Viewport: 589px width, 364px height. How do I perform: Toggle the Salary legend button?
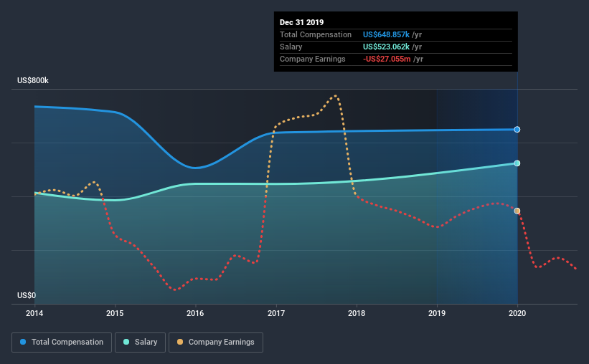point(140,343)
